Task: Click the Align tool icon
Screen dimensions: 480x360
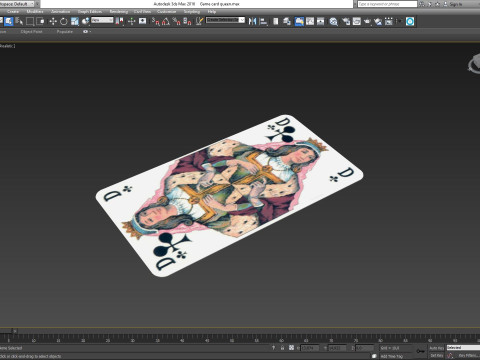Action: click(x=263, y=21)
